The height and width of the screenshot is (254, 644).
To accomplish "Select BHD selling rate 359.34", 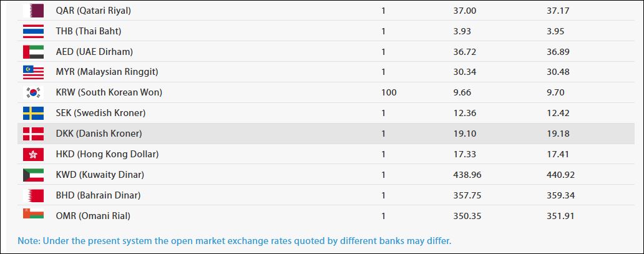I will click(x=560, y=195).
